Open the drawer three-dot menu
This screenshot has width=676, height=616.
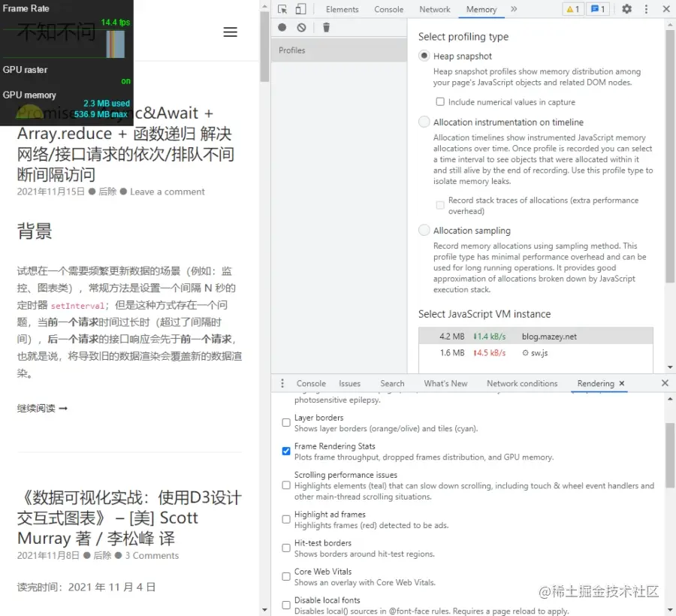coord(282,383)
